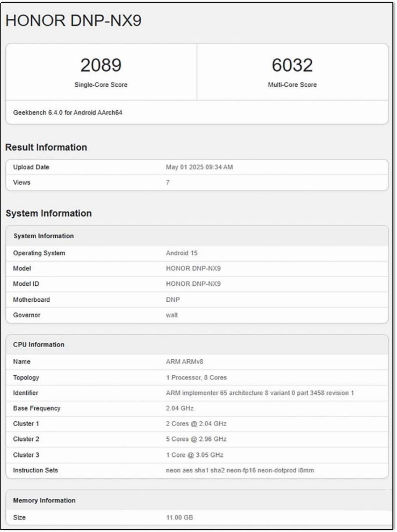Select the neon aes sha1 instruction sets value
This screenshot has width=397, height=532.
tap(240, 471)
